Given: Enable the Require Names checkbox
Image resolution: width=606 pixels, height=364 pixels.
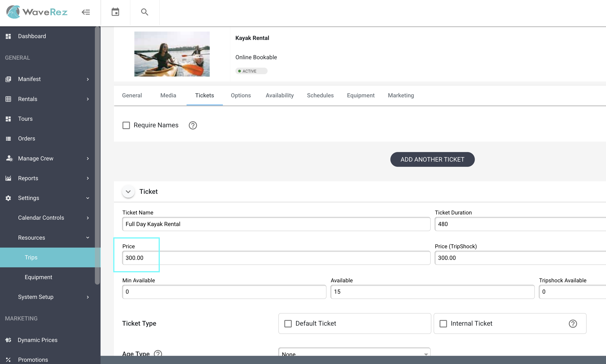Looking at the screenshot, I should pos(126,125).
